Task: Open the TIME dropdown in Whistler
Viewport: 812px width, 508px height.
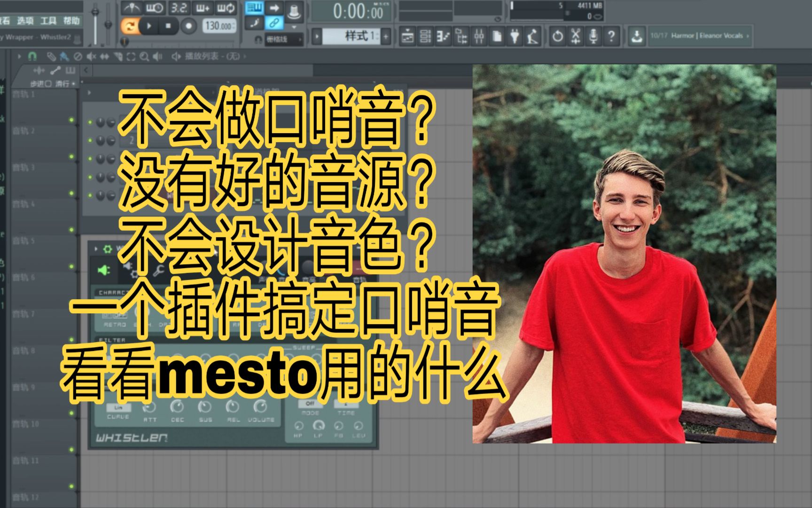Action: [345, 404]
